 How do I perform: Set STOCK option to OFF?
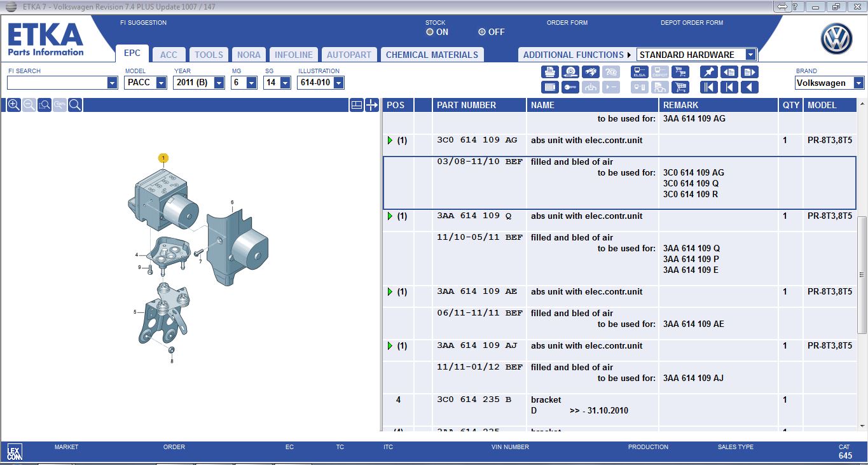(482, 32)
